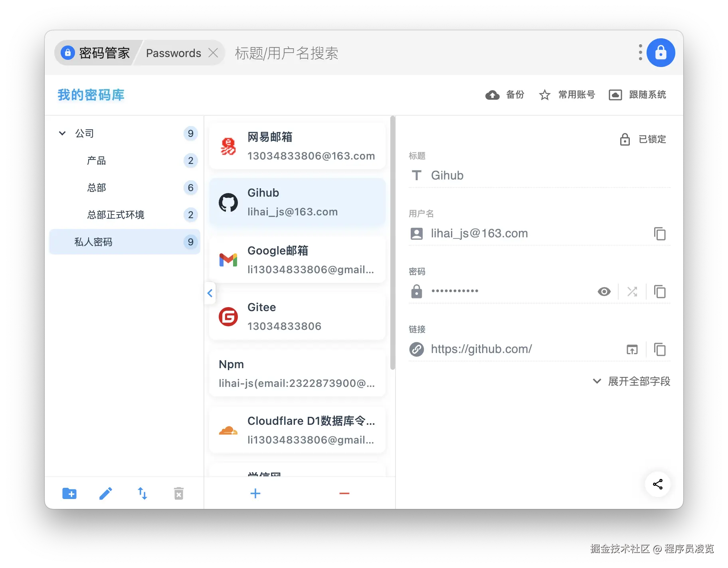Viewport: 728px width, 568px height.
Task: Select the backup (备份) cloud icon
Action: click(493, 95)
